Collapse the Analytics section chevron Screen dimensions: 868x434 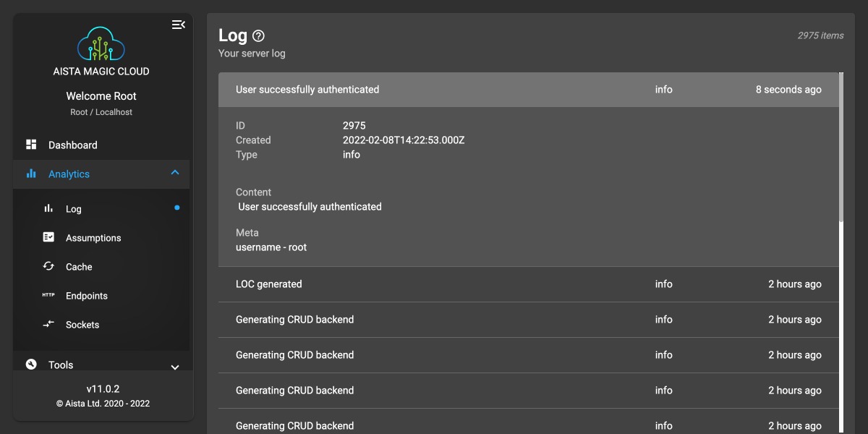tap(174, 173)
